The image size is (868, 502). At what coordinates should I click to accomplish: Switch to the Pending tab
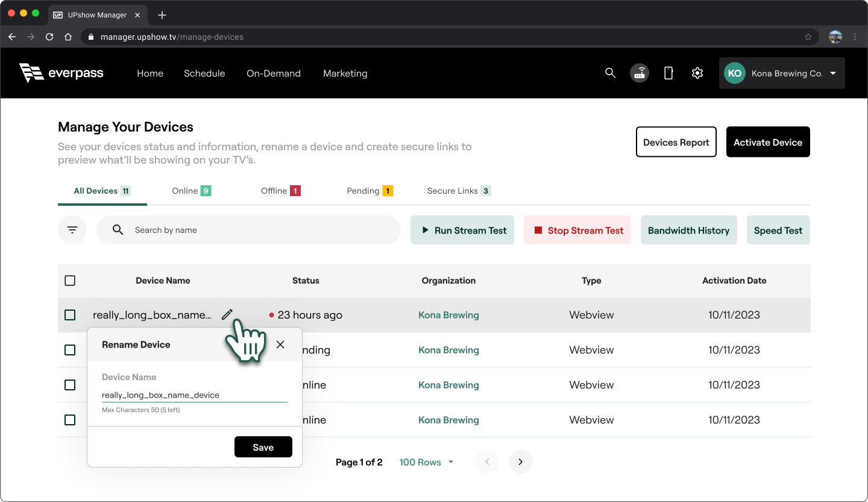tap(370, 191)
